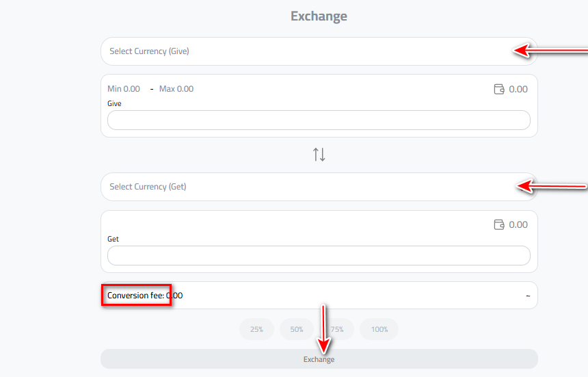Click the wallet icon in the Get section
Viewport: 588px width, 377px height.
pos(499,224)
